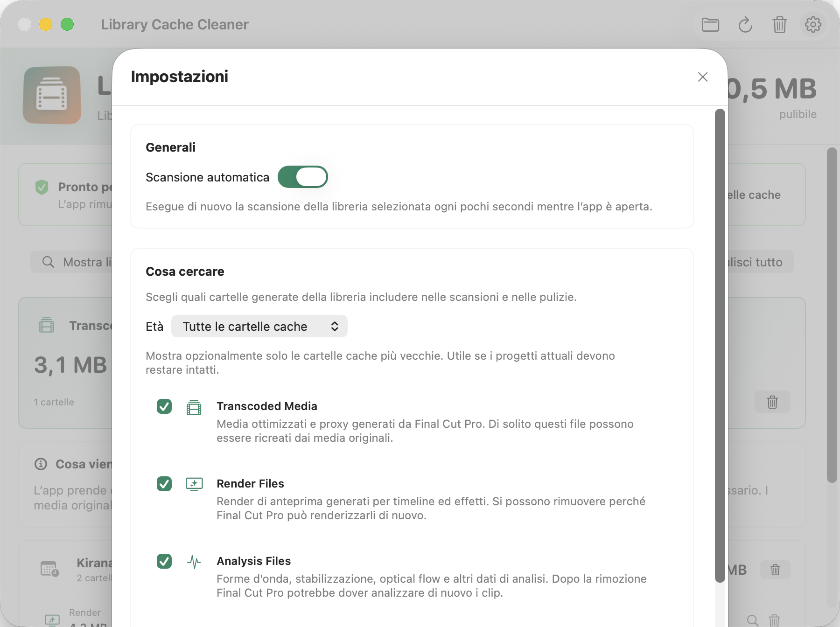Click the green zoom window button
Screen dimensions: 840x627
pyautogui.click(x=67, y=24)
